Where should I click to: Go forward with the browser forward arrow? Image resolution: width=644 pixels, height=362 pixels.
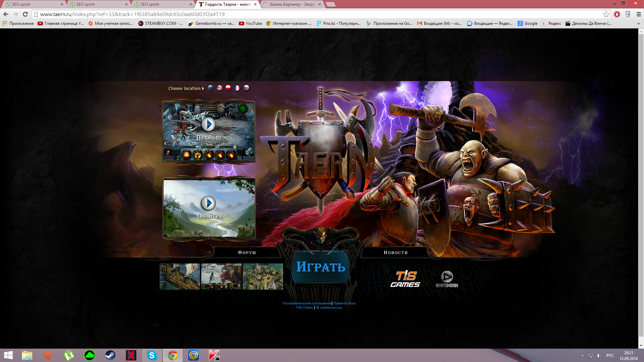click(15, 14)
